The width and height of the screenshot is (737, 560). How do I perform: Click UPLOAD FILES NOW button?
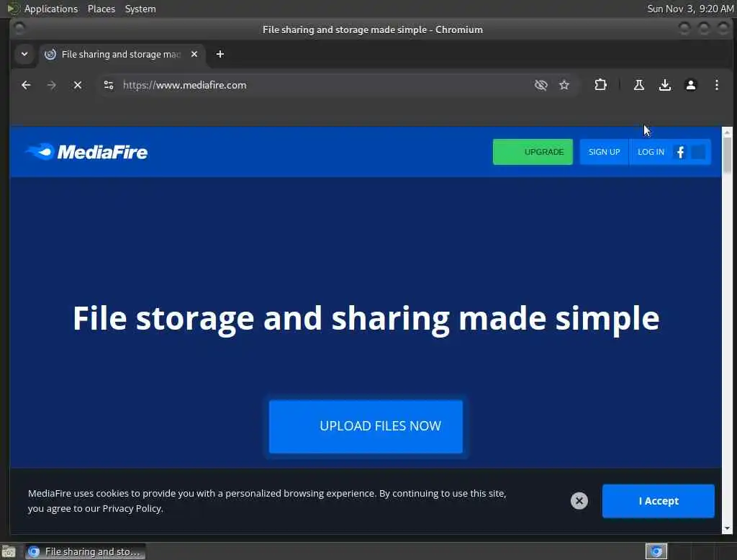coord(366,426)
